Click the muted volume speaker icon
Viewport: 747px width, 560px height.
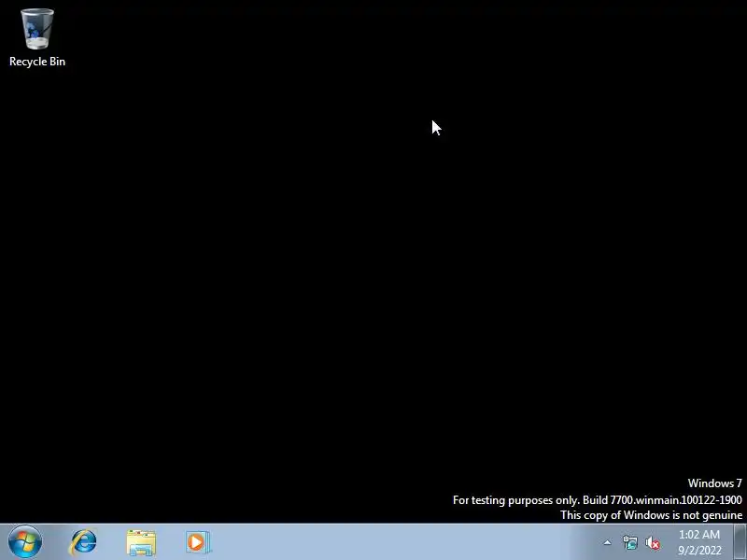tap(653, 543)
